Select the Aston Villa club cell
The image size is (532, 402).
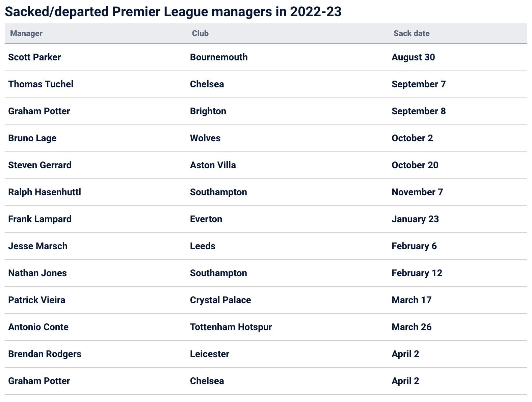pyautogui.click(x=213, y=165)
